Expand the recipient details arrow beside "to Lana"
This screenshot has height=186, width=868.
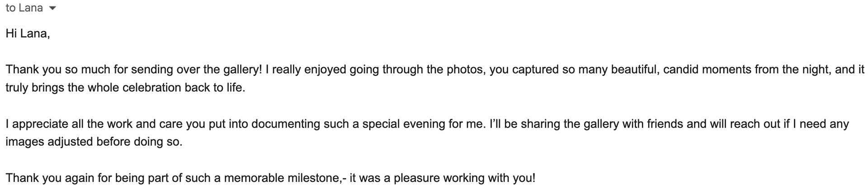(52, 9)
